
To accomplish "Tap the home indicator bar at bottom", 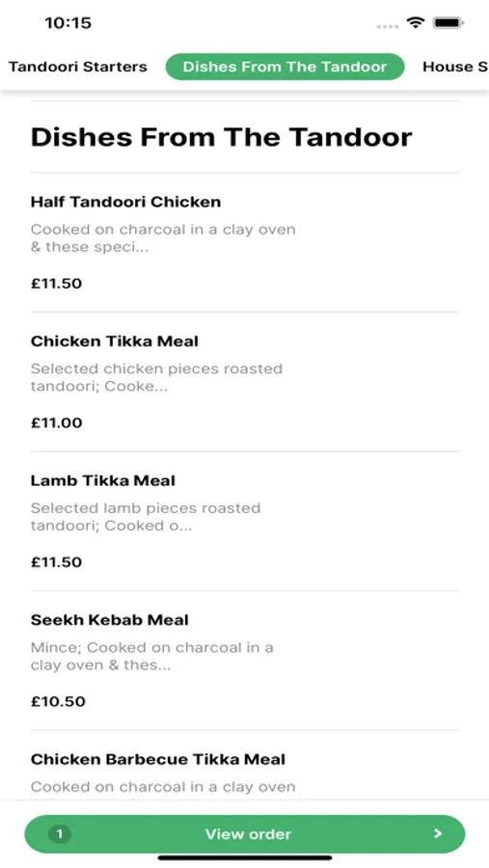I will tap(245, 858).
